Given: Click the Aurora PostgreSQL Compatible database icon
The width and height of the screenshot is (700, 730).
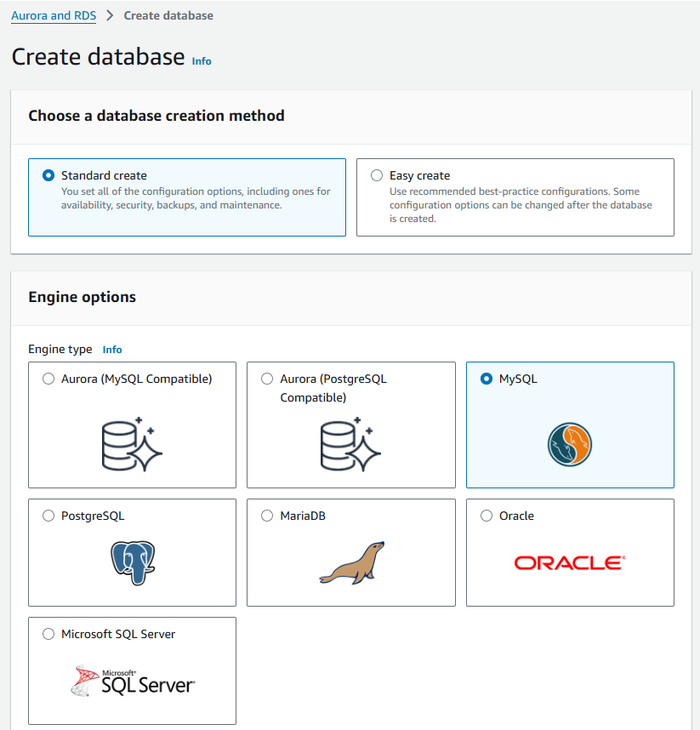Looking at the screenshot, I should pyautogui.click(x=350, y=444).
